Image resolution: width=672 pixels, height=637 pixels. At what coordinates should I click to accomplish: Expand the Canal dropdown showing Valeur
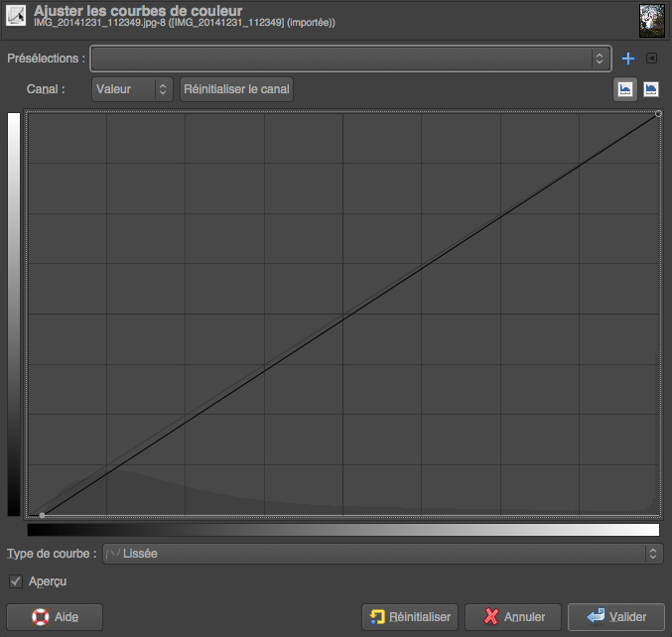(132, 89)
